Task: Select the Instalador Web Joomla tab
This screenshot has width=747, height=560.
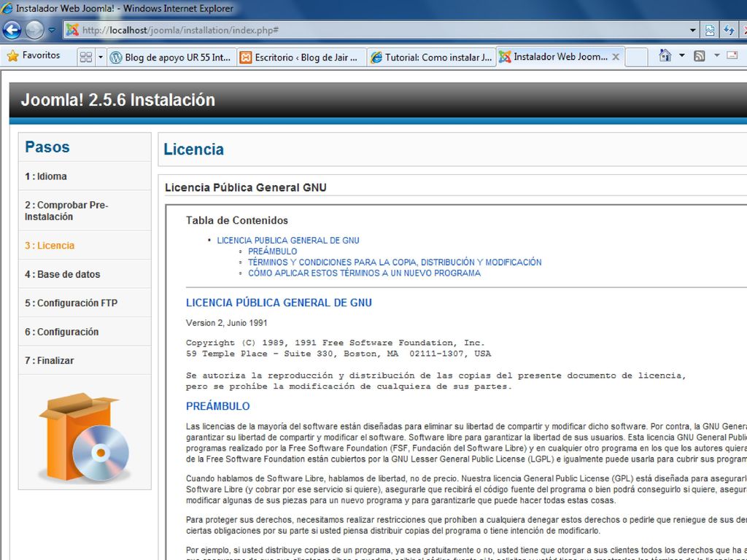Action: click(554, 57)
